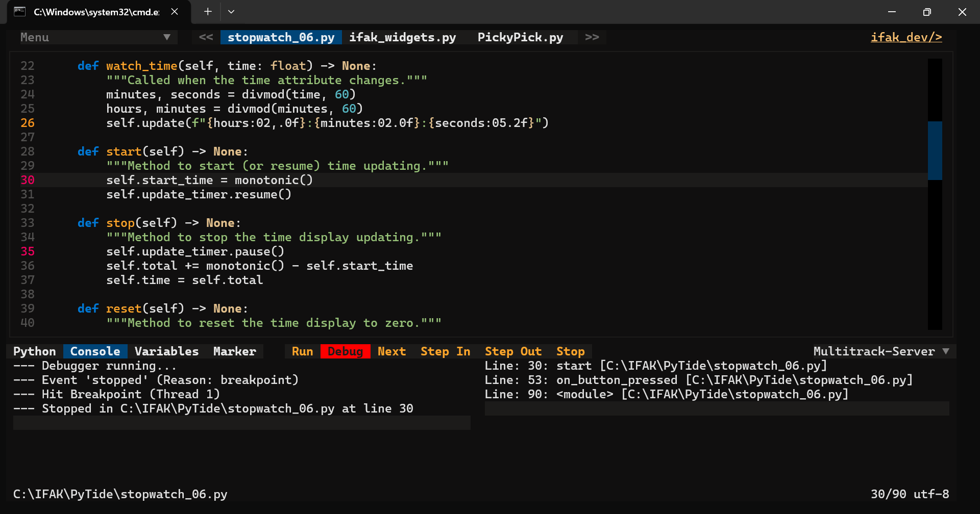Place cursor on 'self.update_timer.pause()' line
The image size is (980, 514).
(195, 251)
